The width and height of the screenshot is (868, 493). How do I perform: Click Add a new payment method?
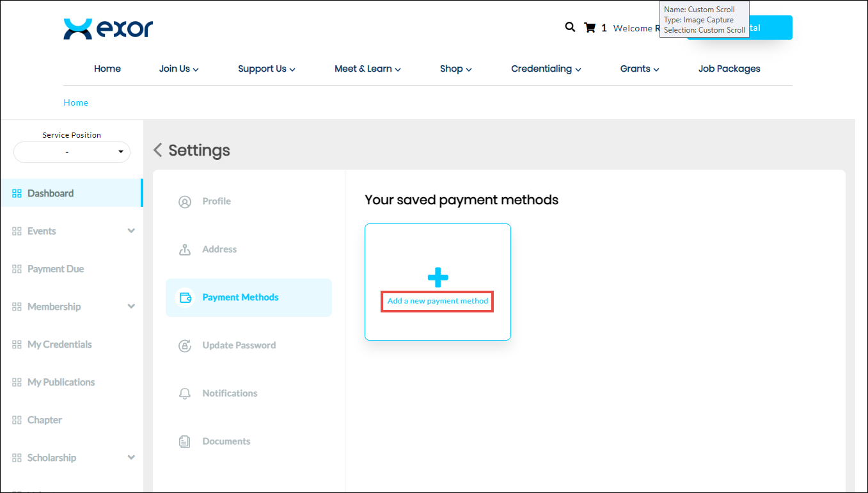point(438,301)
